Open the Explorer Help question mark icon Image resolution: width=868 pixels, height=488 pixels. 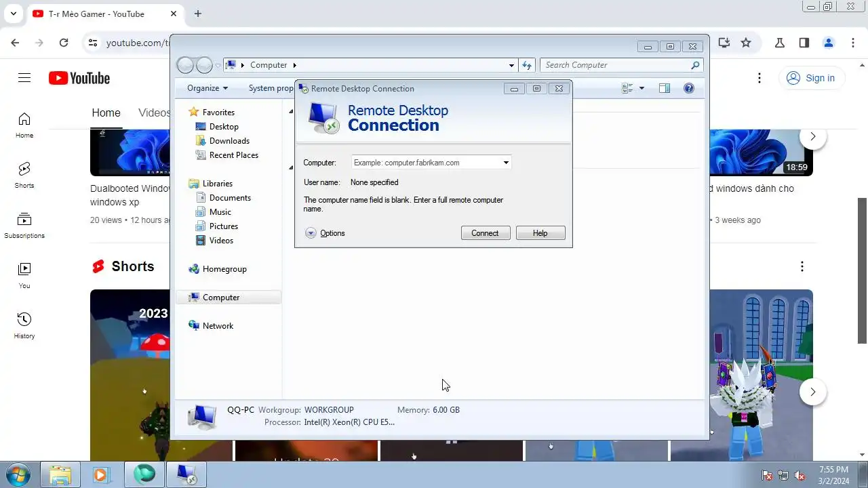[689, 88]
